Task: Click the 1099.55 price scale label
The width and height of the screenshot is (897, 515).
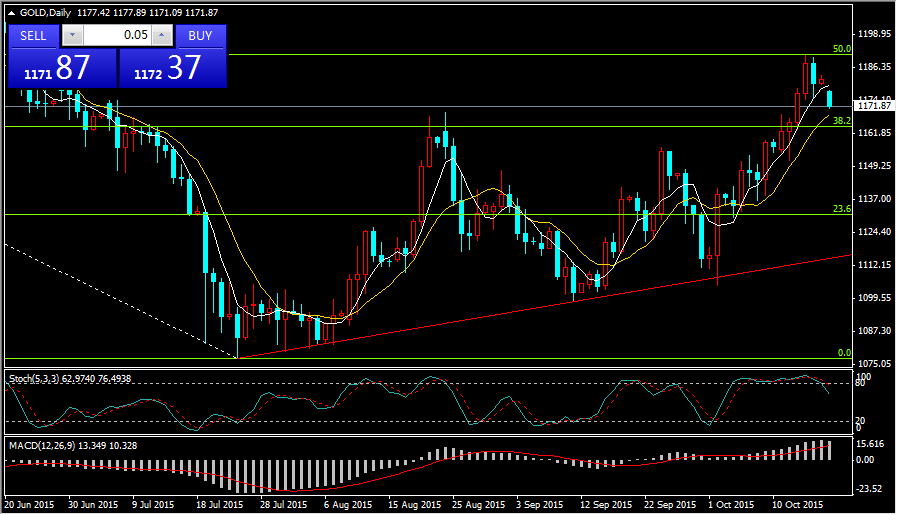Action: tap(875, 298)
